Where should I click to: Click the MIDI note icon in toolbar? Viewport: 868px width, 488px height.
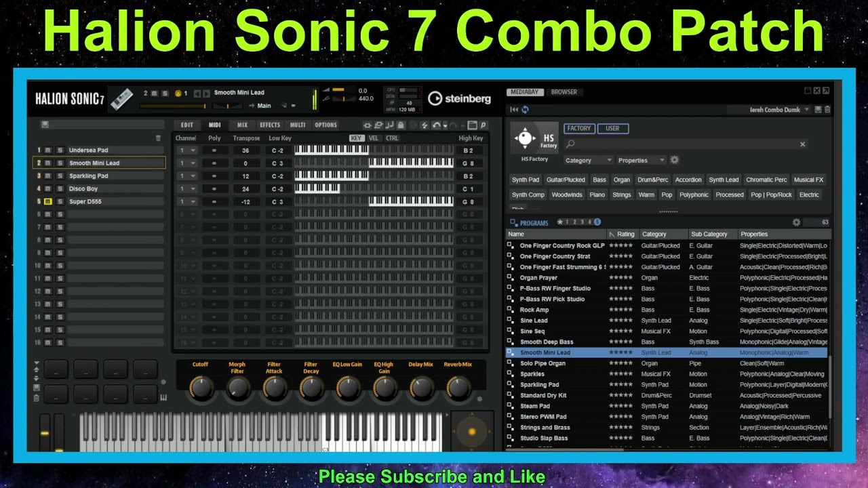pyautogui.click(x=390, y=125)
